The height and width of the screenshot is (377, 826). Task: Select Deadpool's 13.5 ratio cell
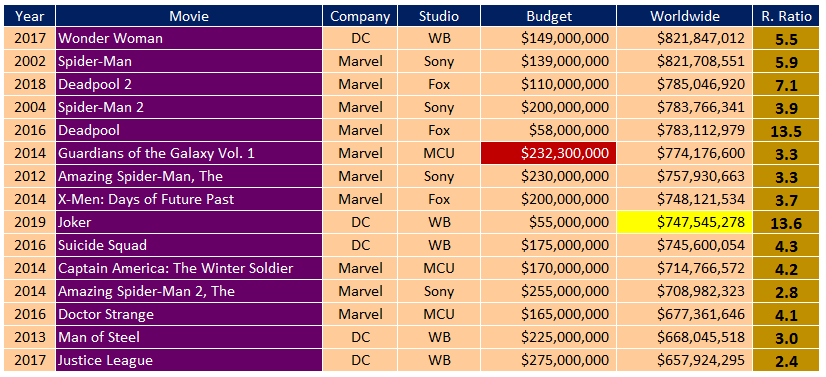click(786, 131)
